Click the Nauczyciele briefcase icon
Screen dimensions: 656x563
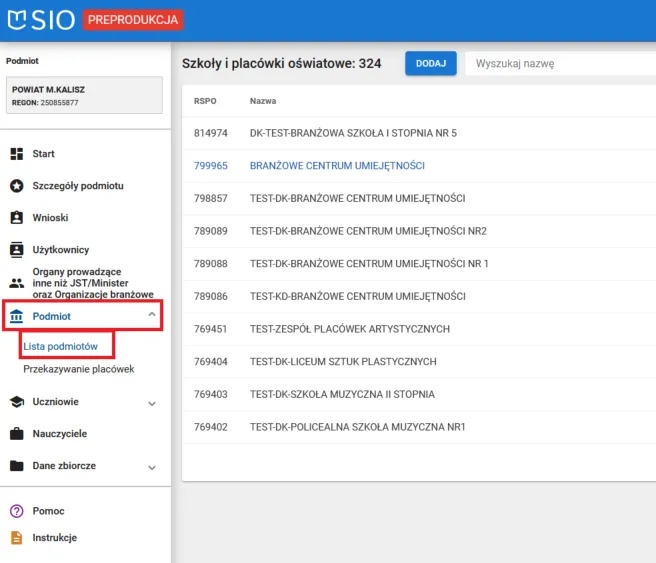click(x=16, y=434)
